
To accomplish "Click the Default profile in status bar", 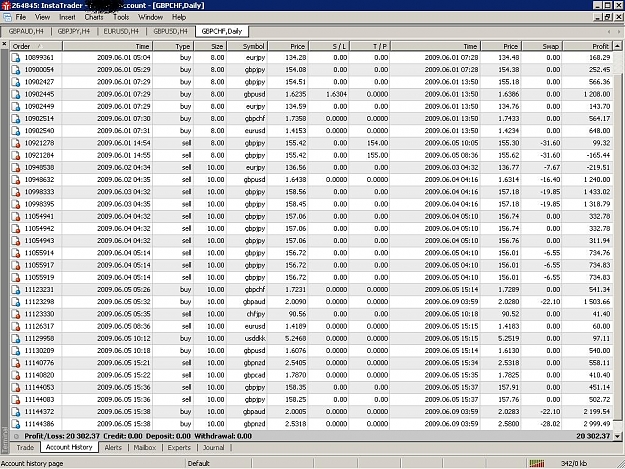I will point(198,463).
